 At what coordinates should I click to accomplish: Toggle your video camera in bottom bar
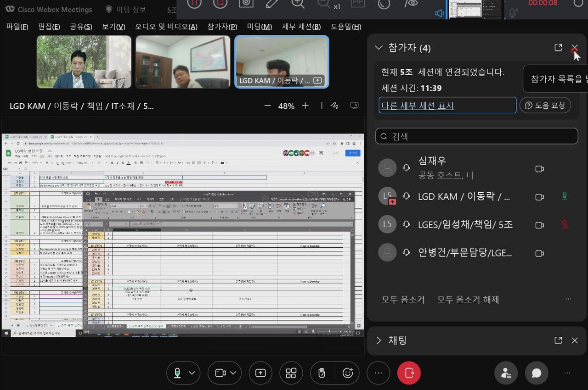220,373
